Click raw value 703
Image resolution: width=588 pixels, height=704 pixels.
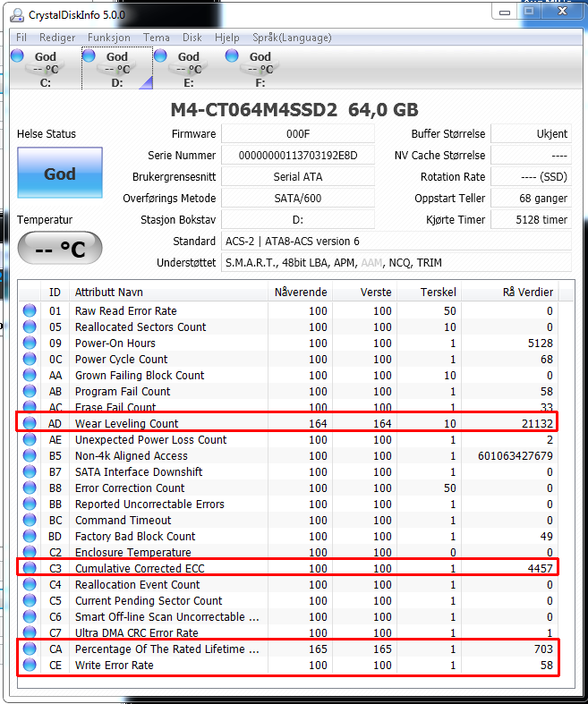tap(543, 649)
